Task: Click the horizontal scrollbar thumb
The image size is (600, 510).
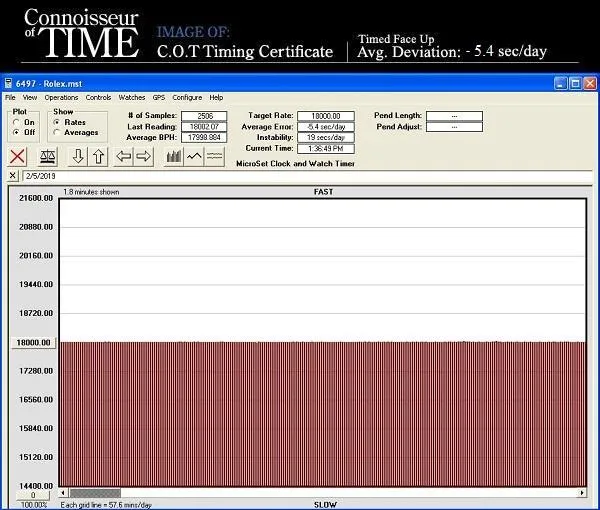Action: (95, 493)
